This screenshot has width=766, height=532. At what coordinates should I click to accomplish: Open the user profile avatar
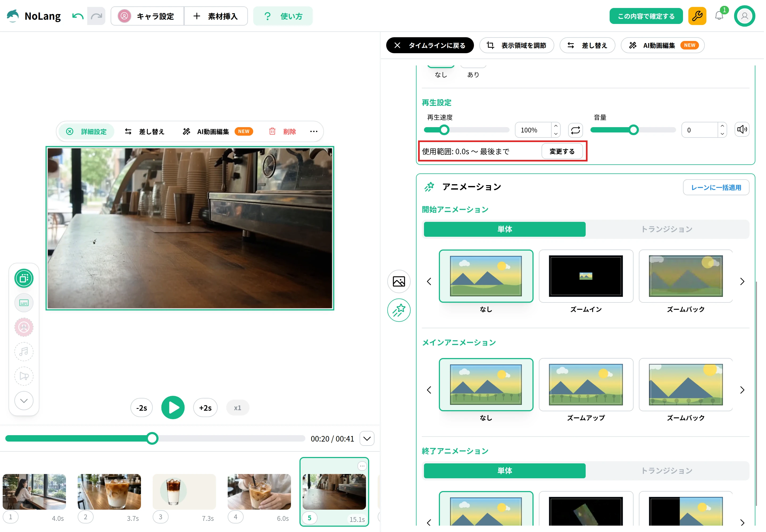tap(744, 16)
